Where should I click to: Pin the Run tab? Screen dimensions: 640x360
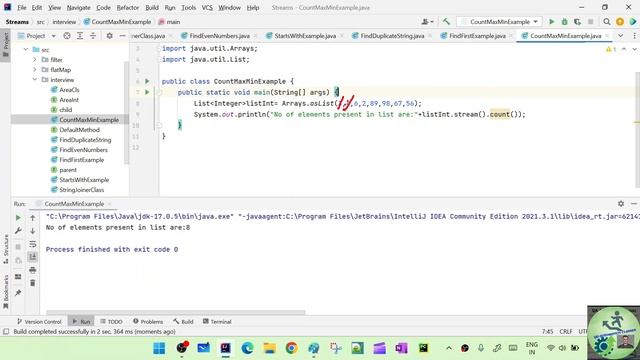click(x=18, y=293)
